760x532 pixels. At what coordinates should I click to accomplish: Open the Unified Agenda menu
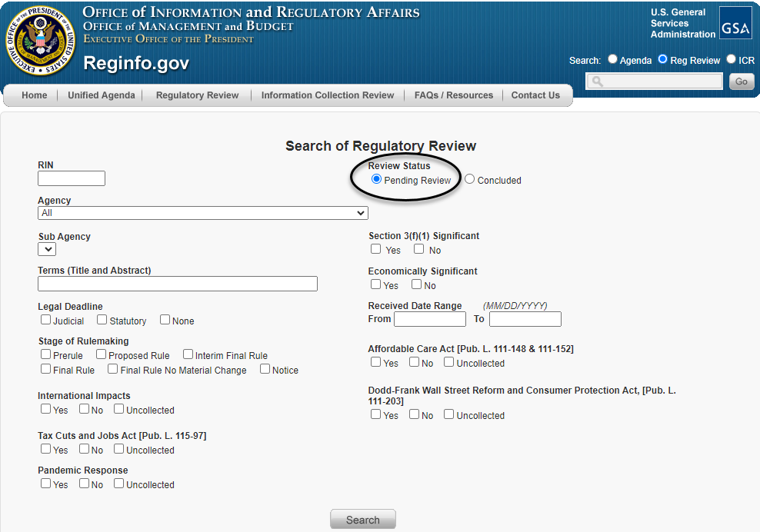coord(101,95)
